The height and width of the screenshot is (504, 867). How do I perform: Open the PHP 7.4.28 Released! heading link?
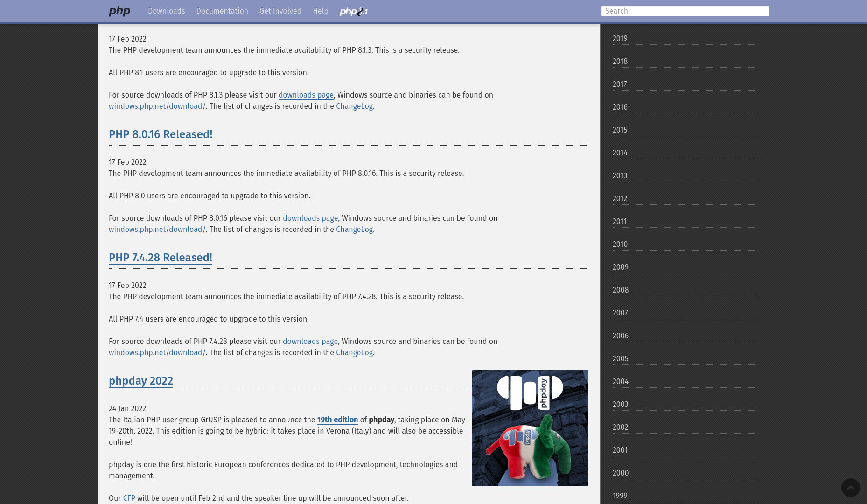[x=161, y=258]
